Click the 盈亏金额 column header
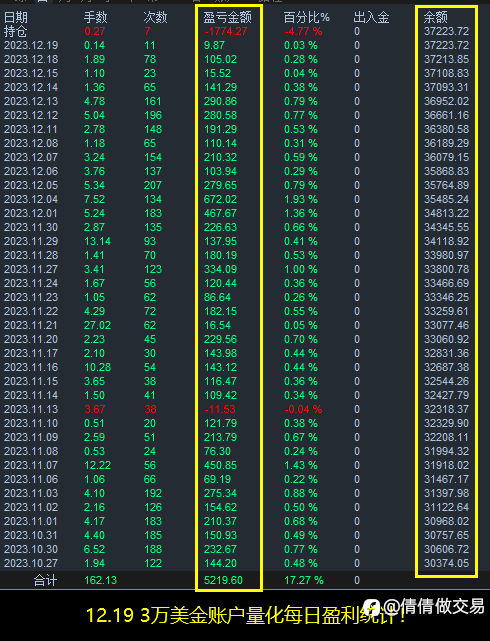This screenshot has width=490, height=641. click(228, 17)
